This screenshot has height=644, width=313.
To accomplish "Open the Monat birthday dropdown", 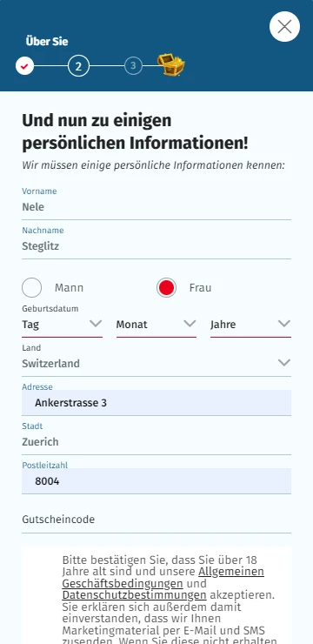I will pos(156,325).
